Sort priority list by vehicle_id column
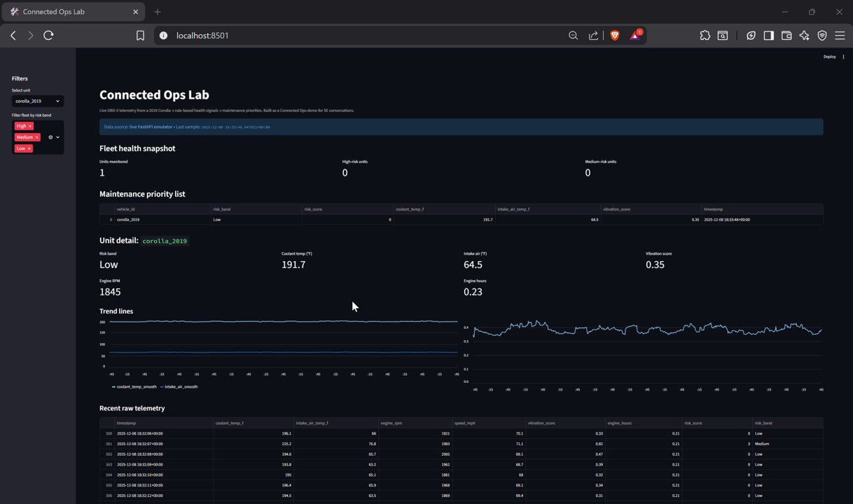 [x=162, y=209]
